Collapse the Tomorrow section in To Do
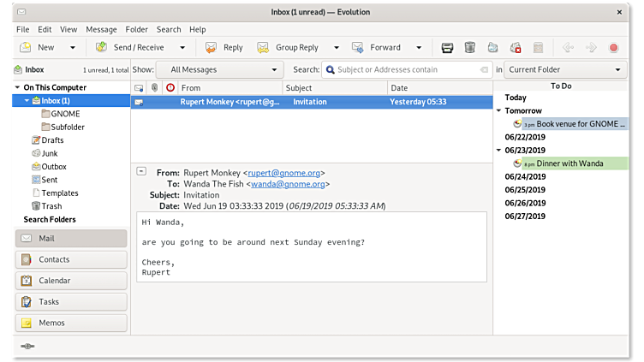This screenshot has height=362, width=644. pos(498,111)
